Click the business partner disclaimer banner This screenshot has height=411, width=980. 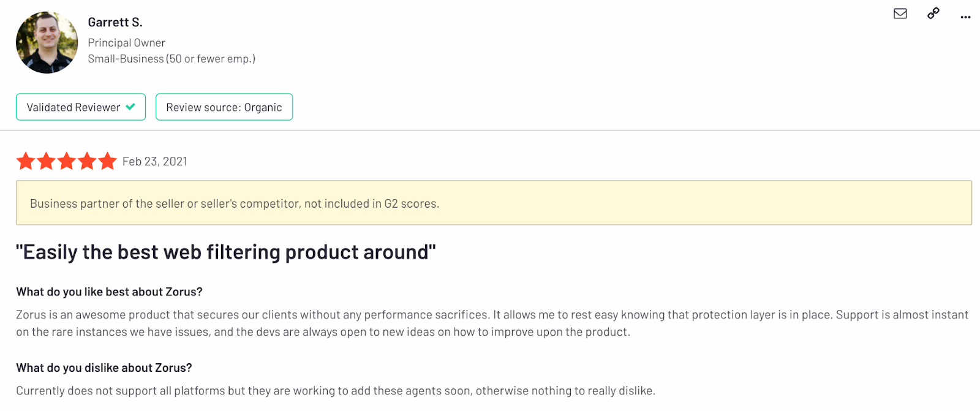pos(494,203)
